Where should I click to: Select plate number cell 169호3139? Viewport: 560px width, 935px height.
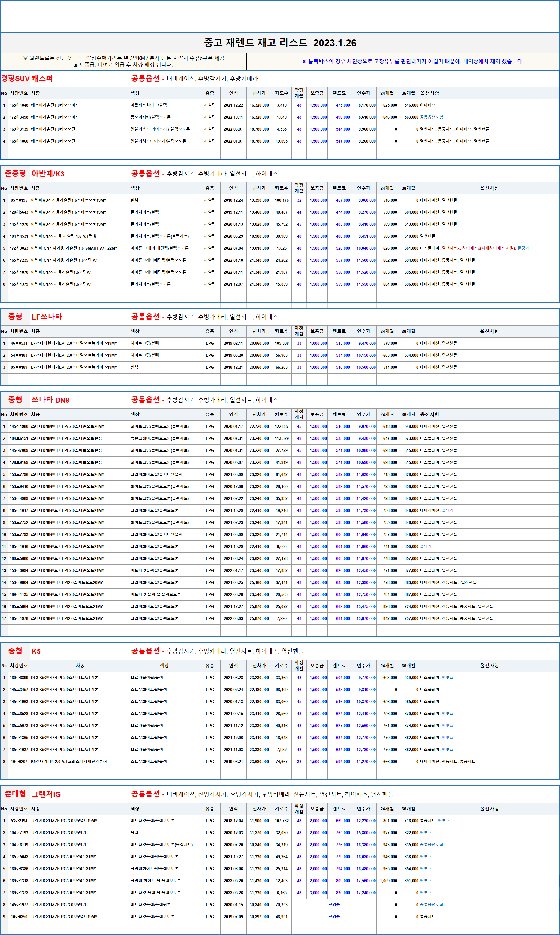[x=19, y=129]
